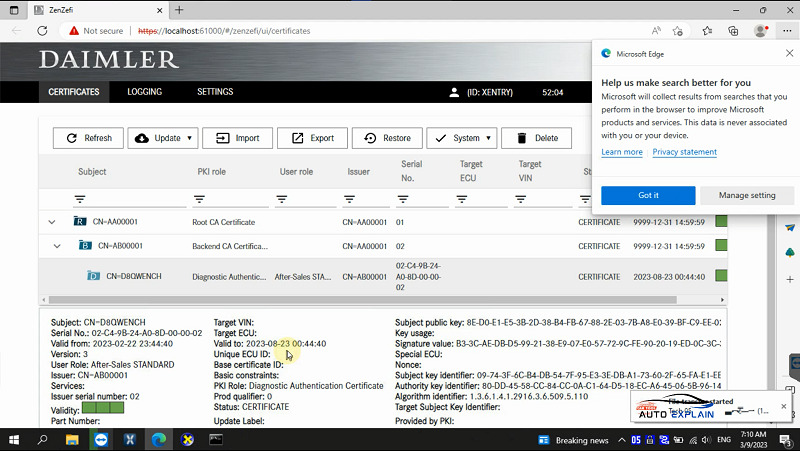Open the Target ECU column filter
This screenshot has width=800, height=451.
pos(462,199)
